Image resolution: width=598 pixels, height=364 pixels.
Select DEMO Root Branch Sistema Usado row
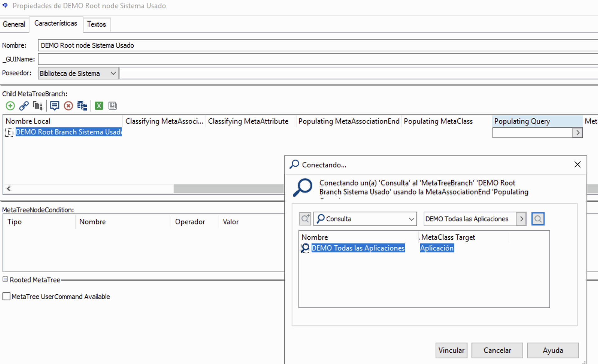69,132
